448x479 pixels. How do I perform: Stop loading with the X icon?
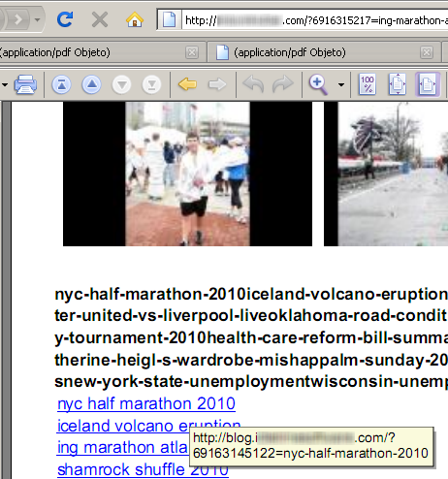coord(100,19)
